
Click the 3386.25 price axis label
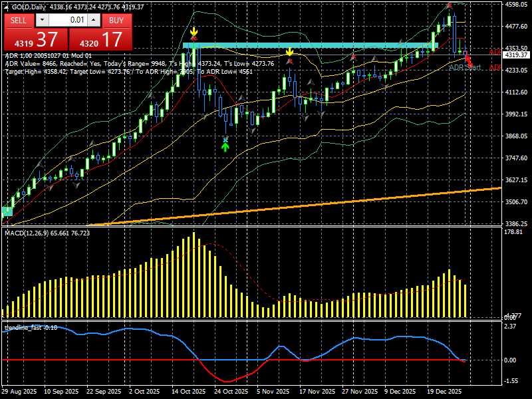click(x=517, y=223)
